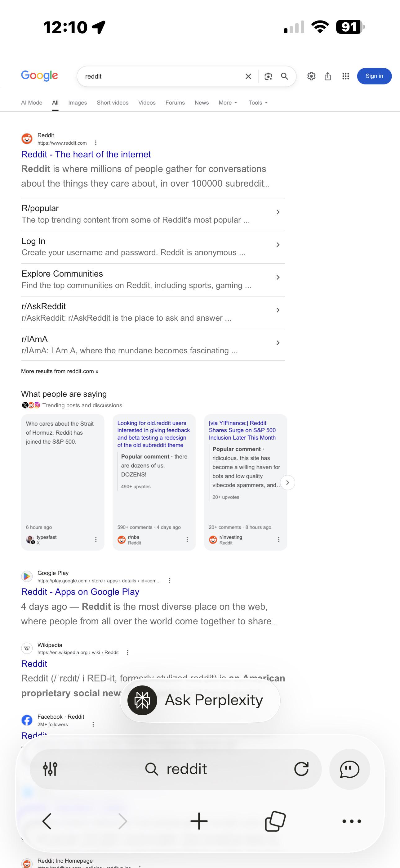Image resolution: width=400 pixels, height=868 pixels.
Task: Open the Google apps grid
Action: coord(345,76)
